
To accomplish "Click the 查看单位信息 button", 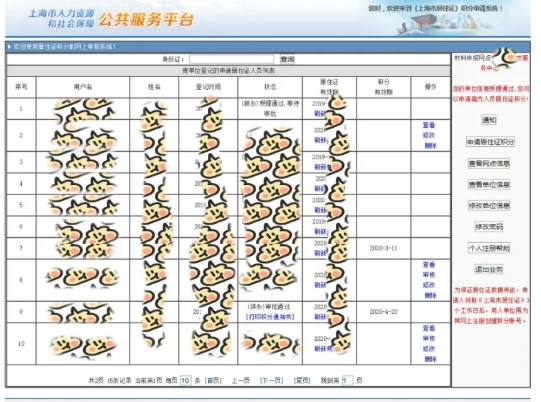I will point(489,185).
